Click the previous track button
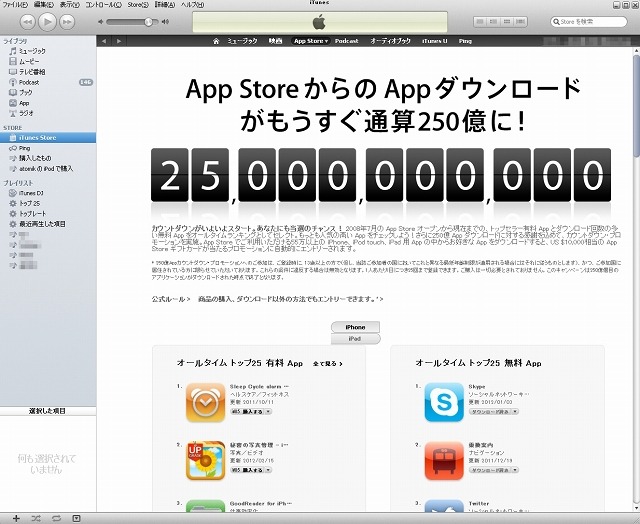The height and width of the screenshot is (524, 640). point(27,22)
